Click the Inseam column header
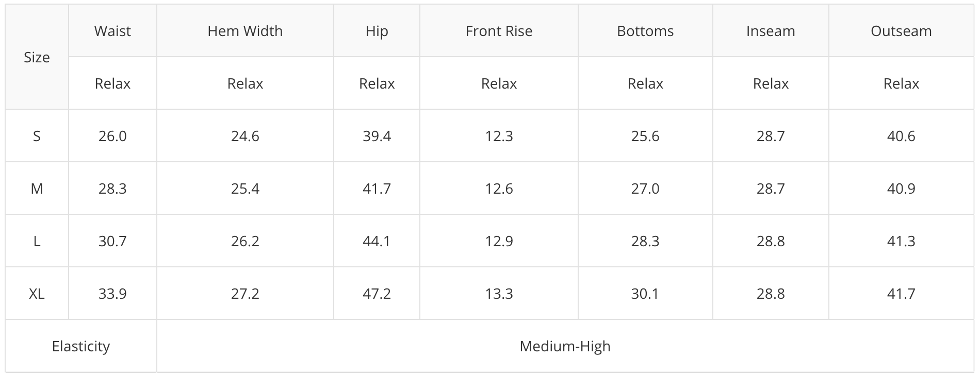980x375 pixels. tap(771, 31)
